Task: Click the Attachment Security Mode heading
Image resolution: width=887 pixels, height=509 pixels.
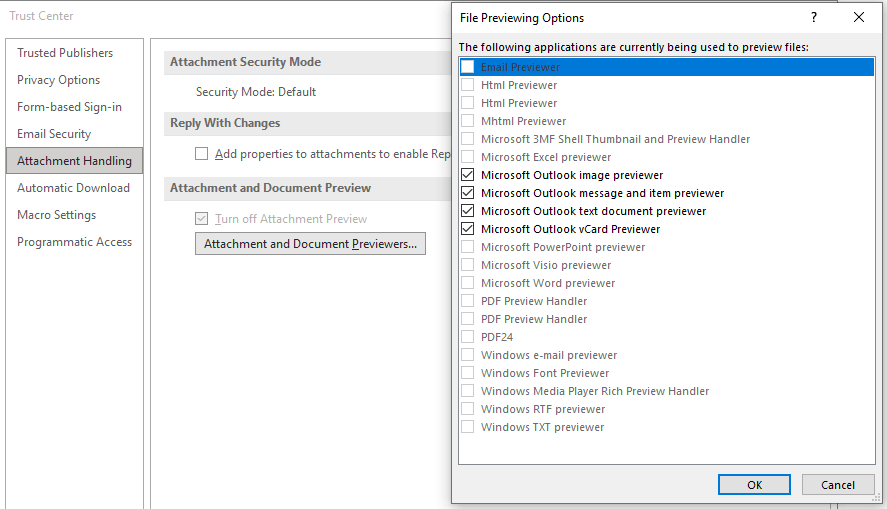Action: point(246,62)
